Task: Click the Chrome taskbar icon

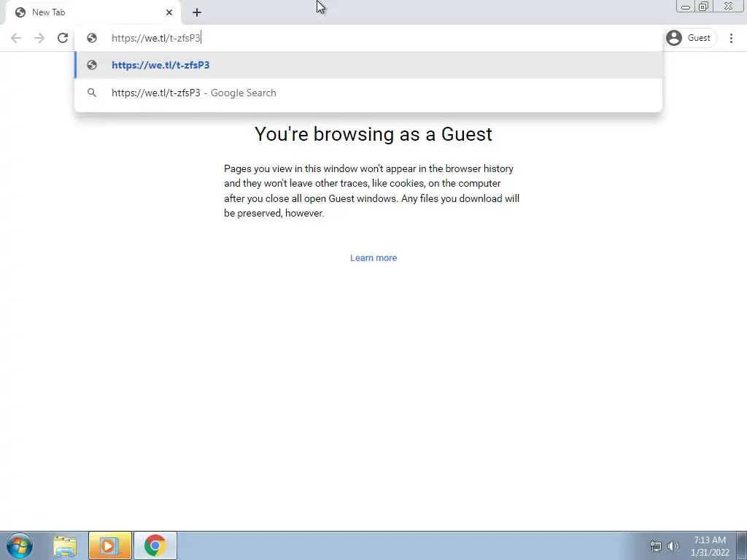Action: pyautogui.click(x=155, y=545)
